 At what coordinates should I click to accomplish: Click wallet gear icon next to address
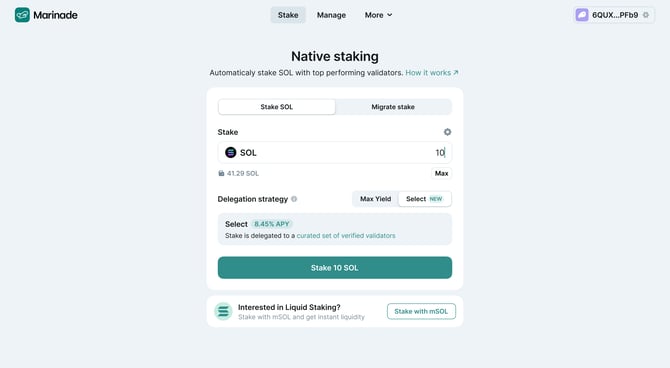pos(646,15)
